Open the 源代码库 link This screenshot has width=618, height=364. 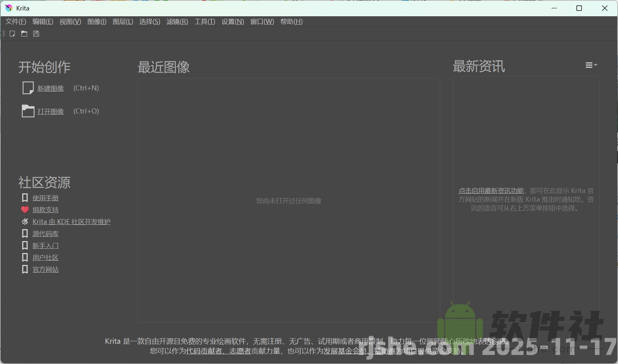pos(46,234)
